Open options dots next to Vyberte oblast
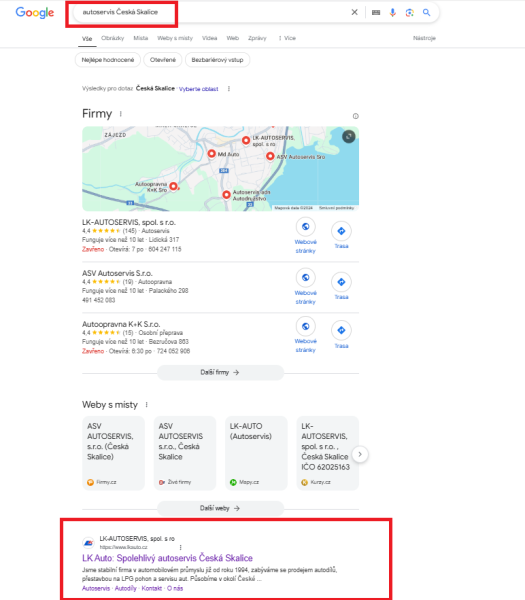525x600 pixels. pos(229,89)
